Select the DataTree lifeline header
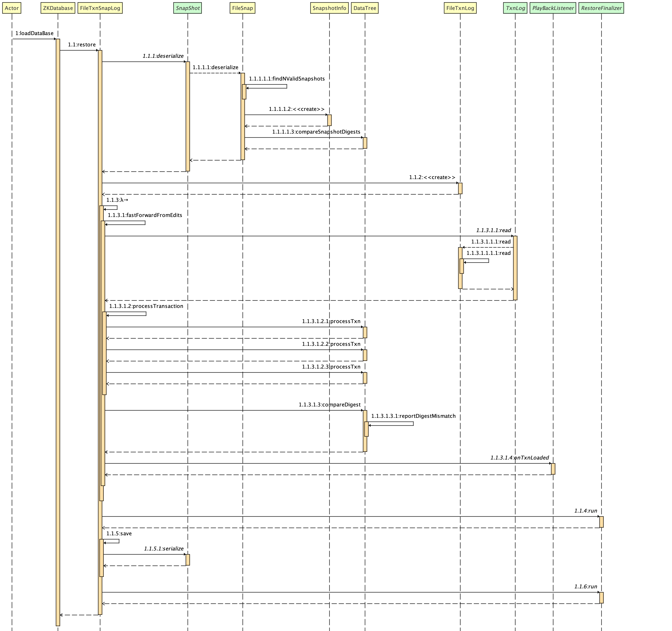This screenshot has height=631, width=672. pyautogui.click(x=365, y=7)
